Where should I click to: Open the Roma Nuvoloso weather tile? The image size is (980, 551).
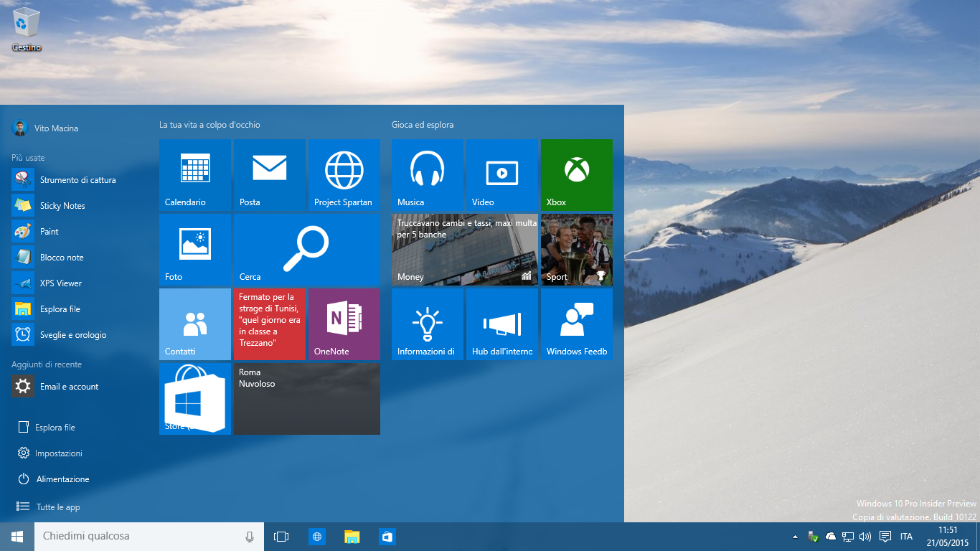[x=307, y=399]
